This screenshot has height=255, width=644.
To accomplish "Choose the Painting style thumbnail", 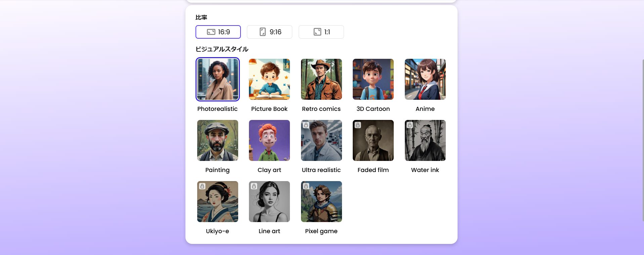I will click(218, 140).
